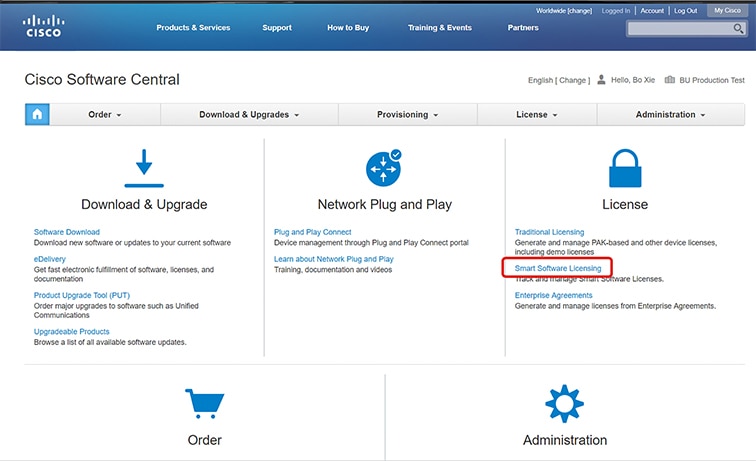This screenshot has height=461, width=756.
Task: Click the Account link in header
Action: [652, 11]
